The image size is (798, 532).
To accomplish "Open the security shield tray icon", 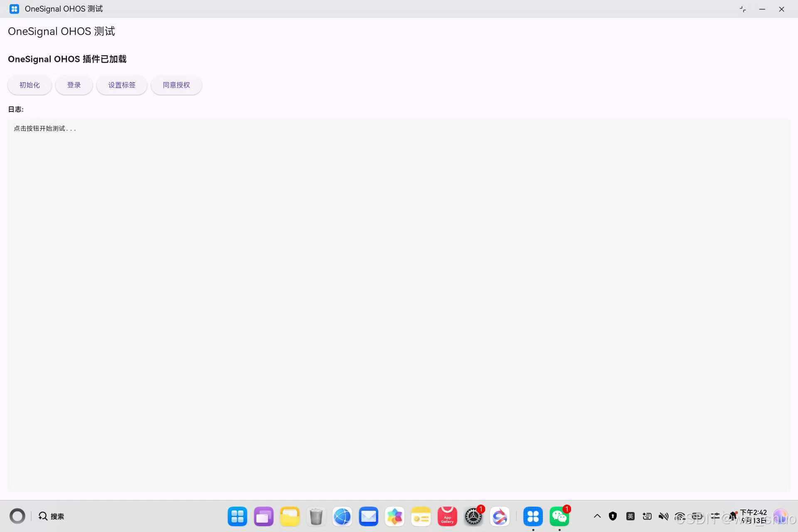I will [613, 516].
